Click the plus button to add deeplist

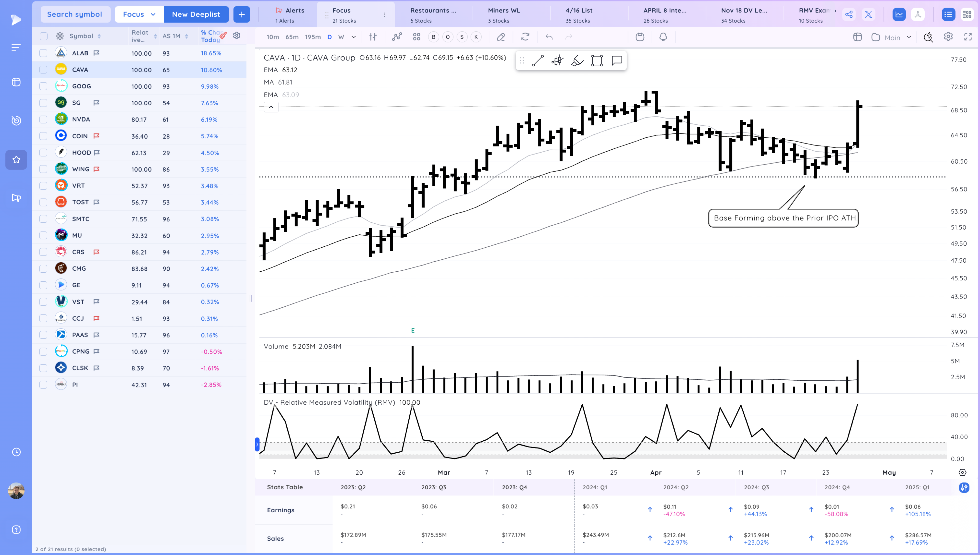pos(242,14)
